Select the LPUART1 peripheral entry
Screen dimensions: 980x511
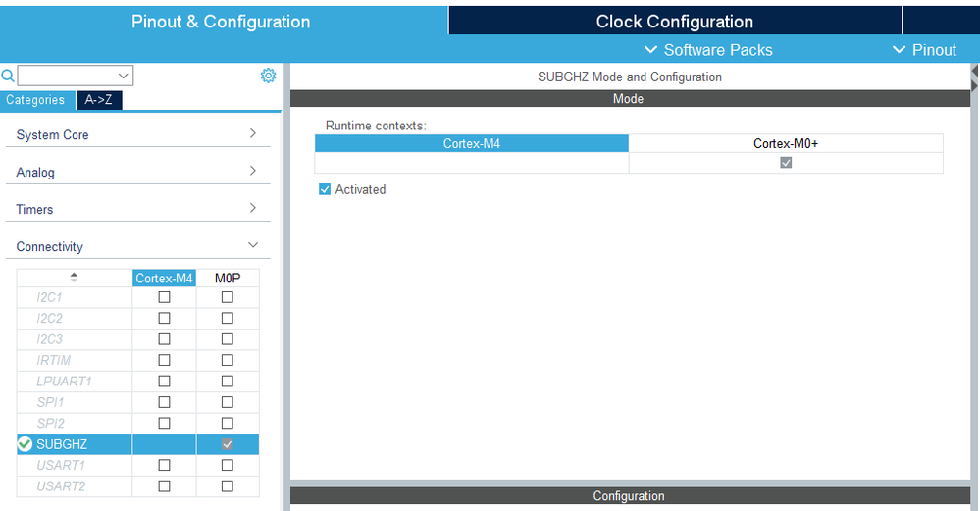pos(64,382)
